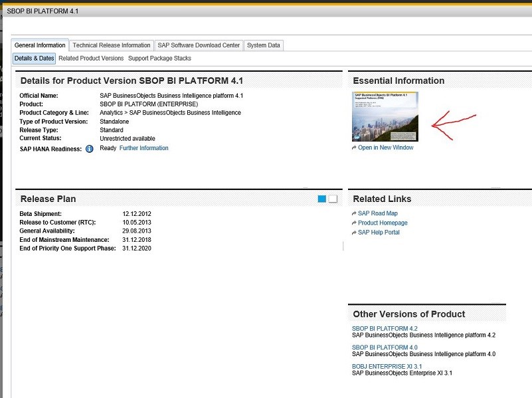Click the Official Name value text
Viewport: 532px width, 398px height.
(171, 96)
